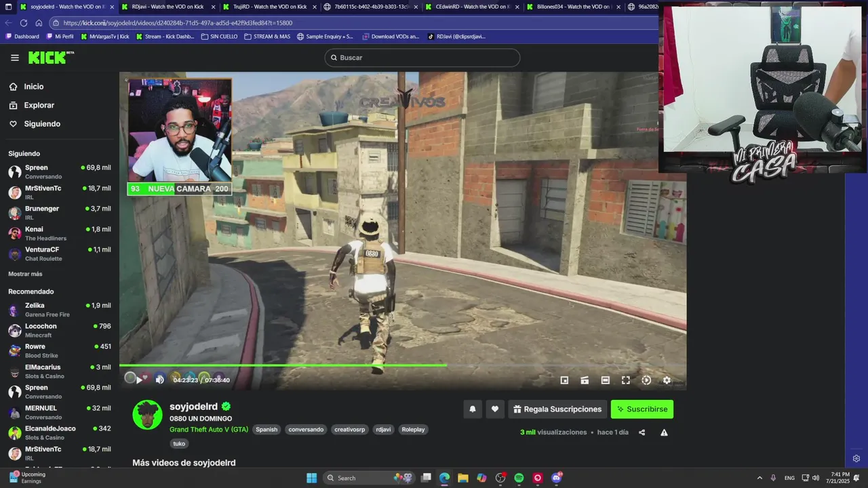Click the Spanish tag
Screen dimensions: 868x488
tap(267, 430)
